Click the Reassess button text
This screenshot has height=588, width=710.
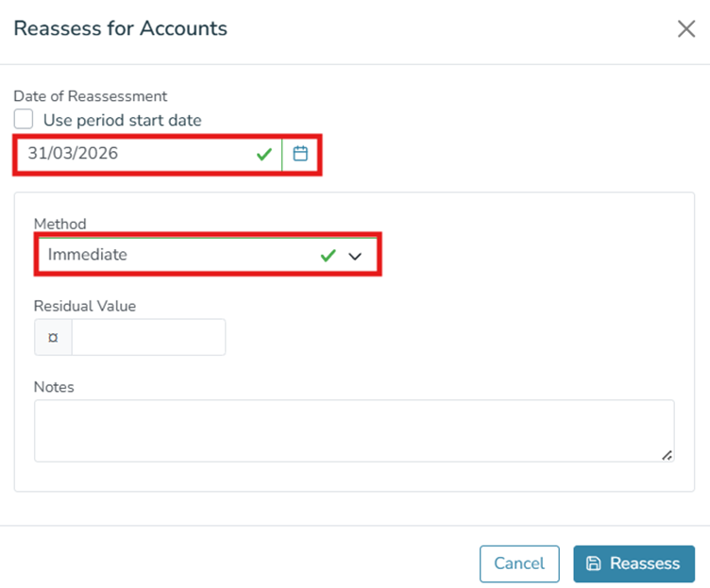645,563
